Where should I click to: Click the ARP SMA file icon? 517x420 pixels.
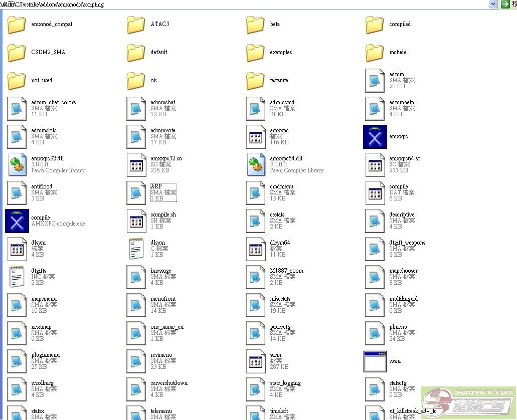(x=136, y=193)
